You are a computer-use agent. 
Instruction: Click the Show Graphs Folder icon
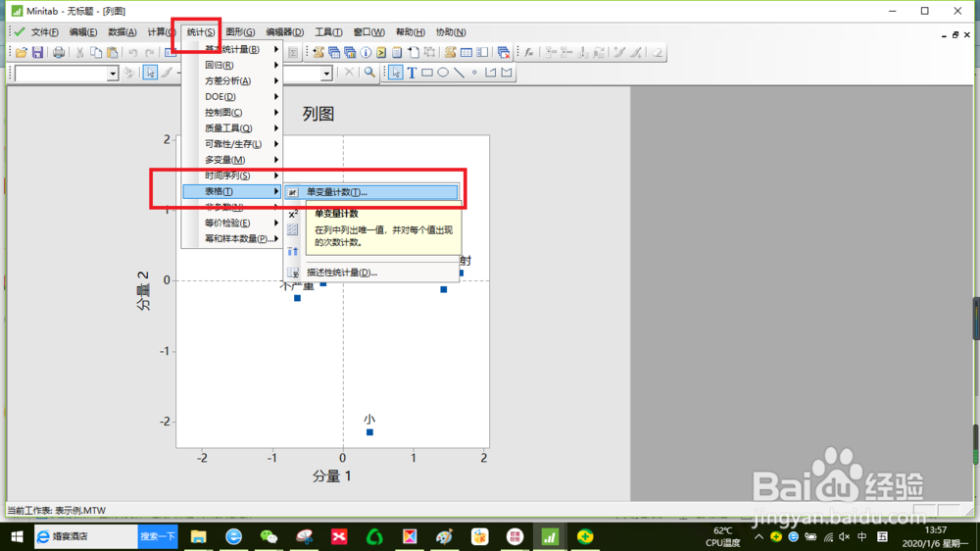pos(350,53)
